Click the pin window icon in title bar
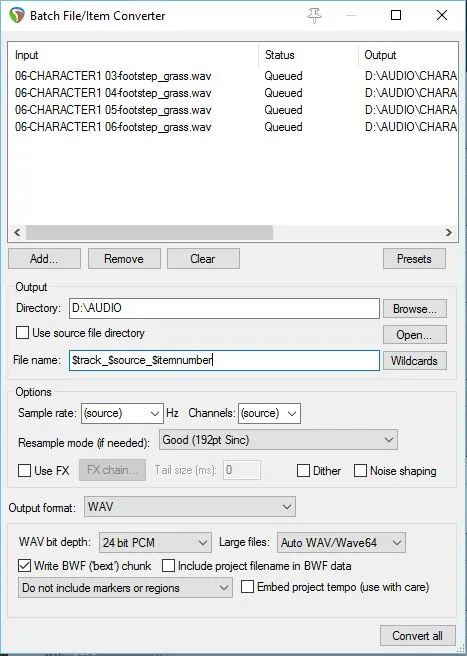 [314, 16]
